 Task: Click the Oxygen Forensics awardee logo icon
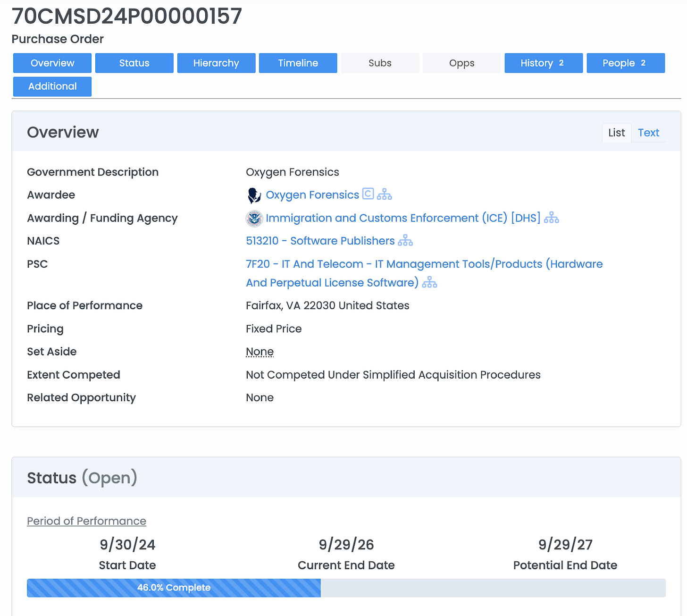254,195
